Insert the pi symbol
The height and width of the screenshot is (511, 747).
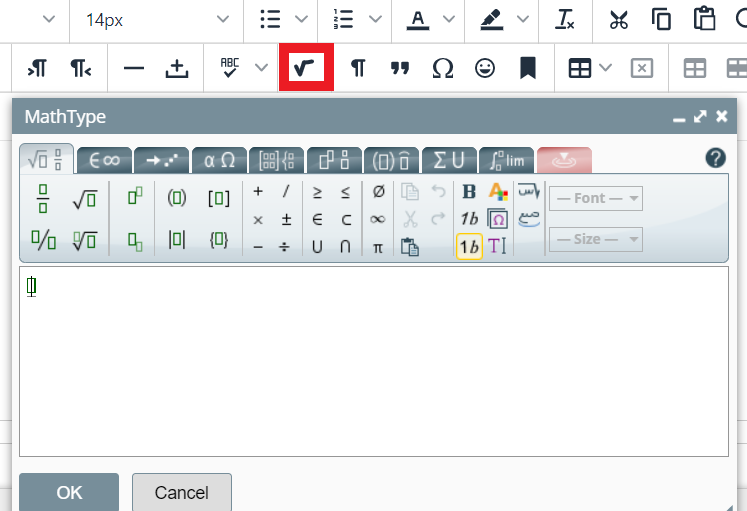(x=377, y=248)
